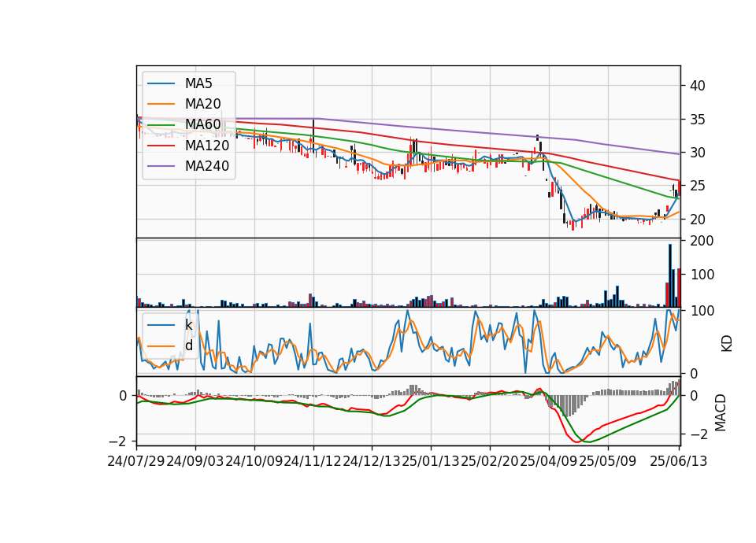Click the tallest volume bar near June 2025
The image size is (756, 543).
669,275
